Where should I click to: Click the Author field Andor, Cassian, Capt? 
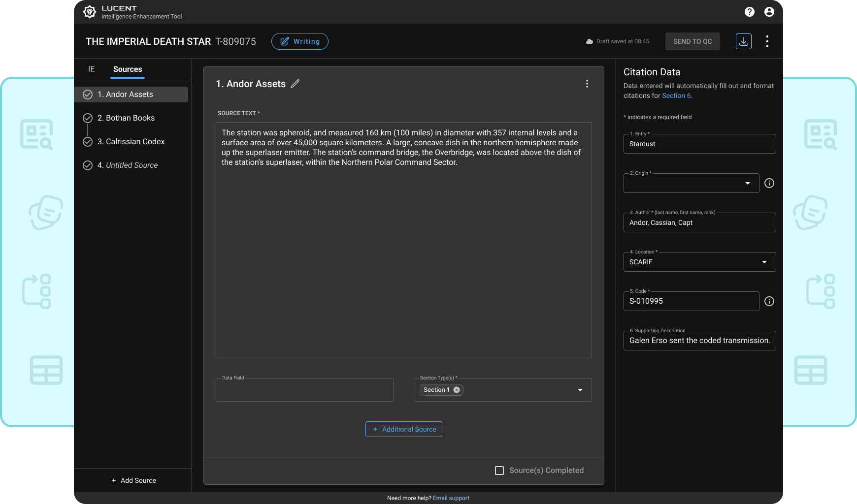coord(700,222)
